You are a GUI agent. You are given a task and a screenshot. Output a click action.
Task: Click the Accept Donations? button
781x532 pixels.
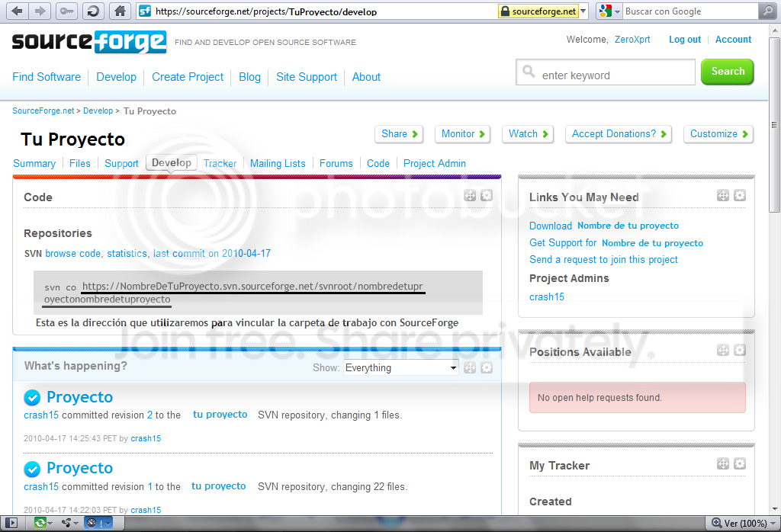tap(619, 134)
